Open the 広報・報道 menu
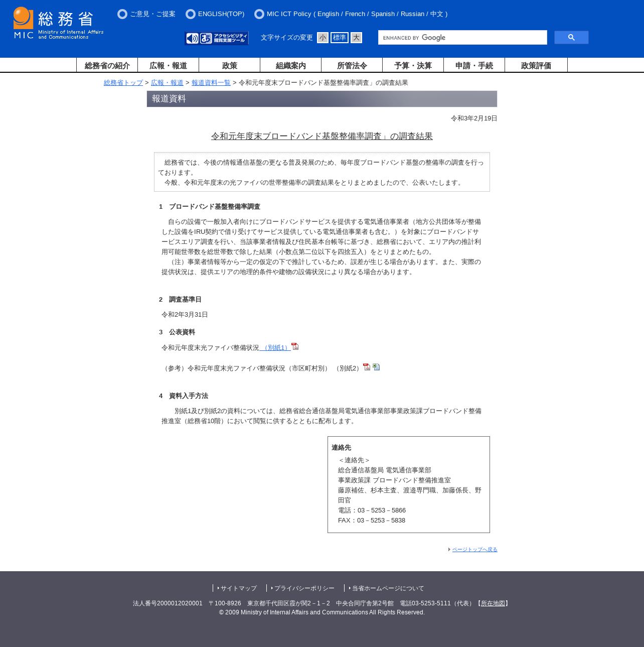Image resolution: width=644 pixels, height=647 pixels. pos(169,65)
